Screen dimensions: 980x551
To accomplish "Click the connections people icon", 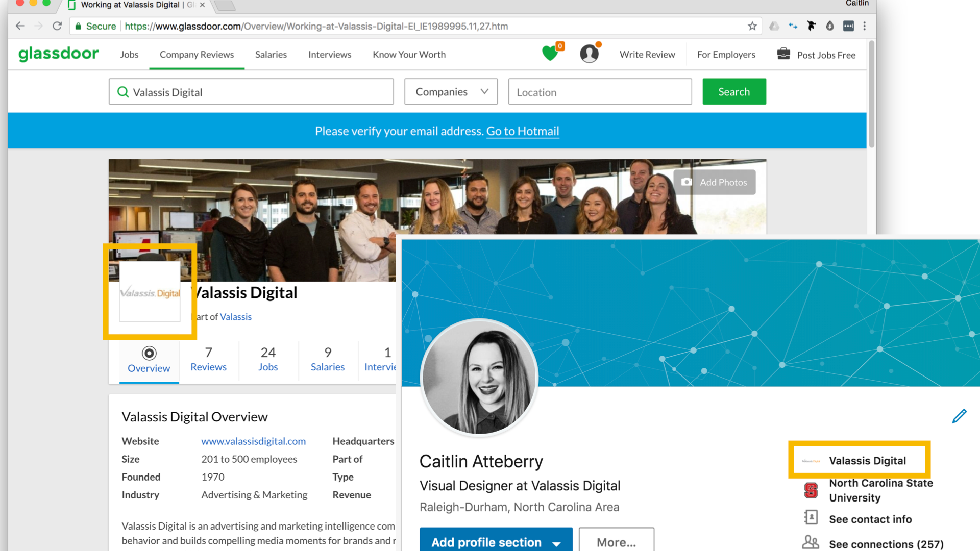I will [811, 542].
